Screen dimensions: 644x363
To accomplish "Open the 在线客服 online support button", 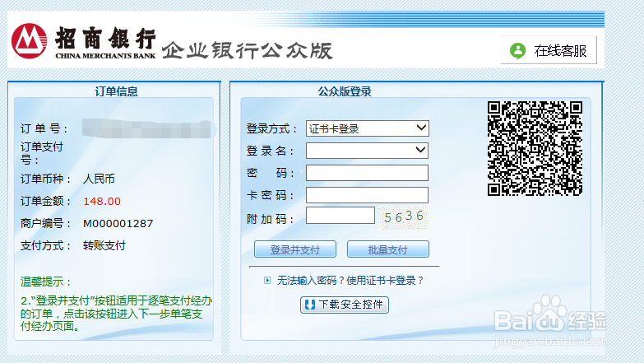I will (549, 50).
